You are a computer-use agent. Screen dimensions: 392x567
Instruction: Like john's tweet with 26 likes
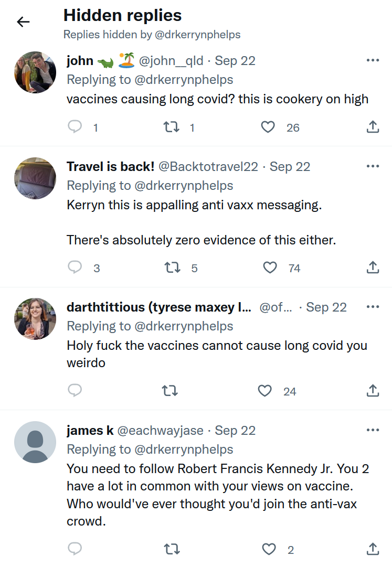tap(268, 127)
